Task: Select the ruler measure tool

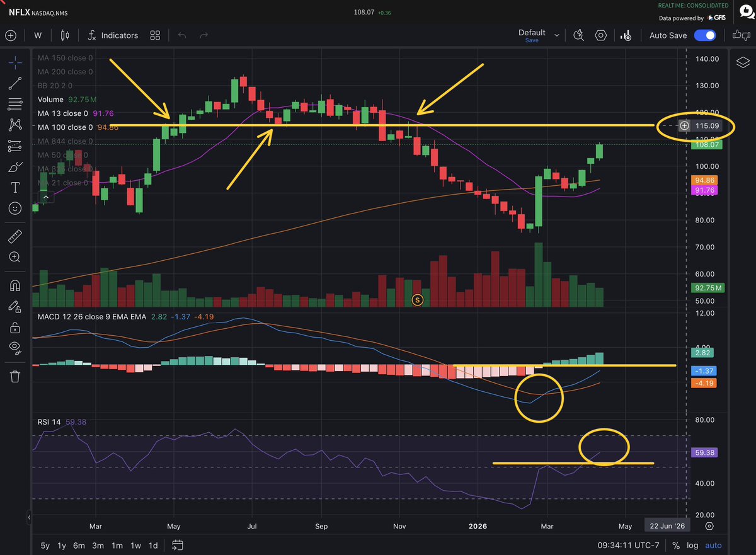Action: [16, 237]
